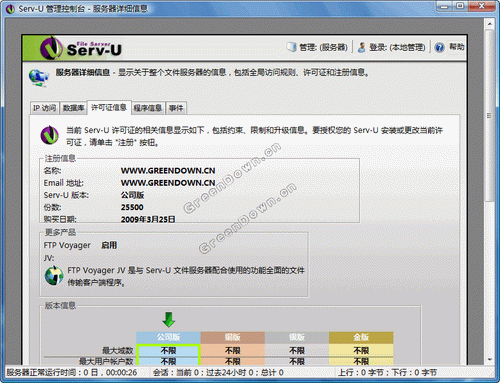Click the 最大用户帐户数 row label
This screenshot has width=500, height=383.
coord(106,361)
